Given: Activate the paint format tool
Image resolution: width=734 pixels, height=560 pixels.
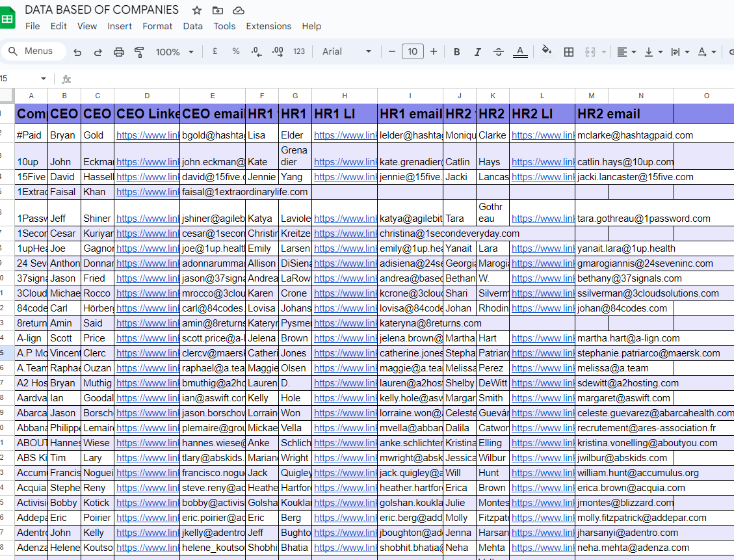Looking at the screenshot, I should click(x=139, y=52).
